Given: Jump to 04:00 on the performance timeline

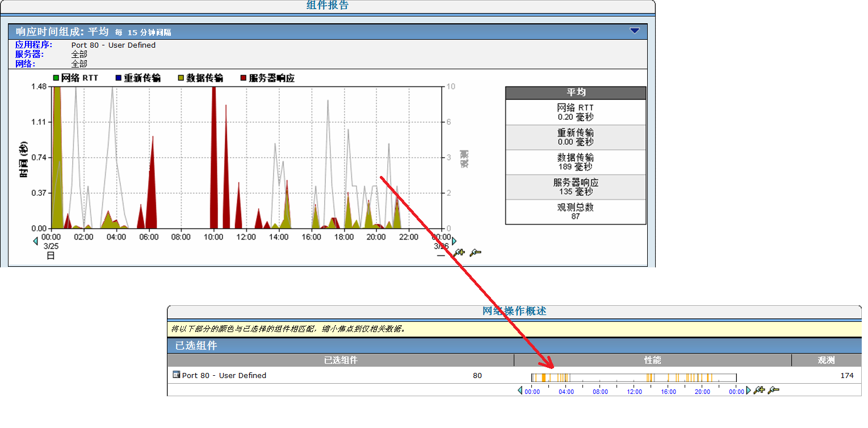Looking at the screenshot, I should (x=566, y=392).
